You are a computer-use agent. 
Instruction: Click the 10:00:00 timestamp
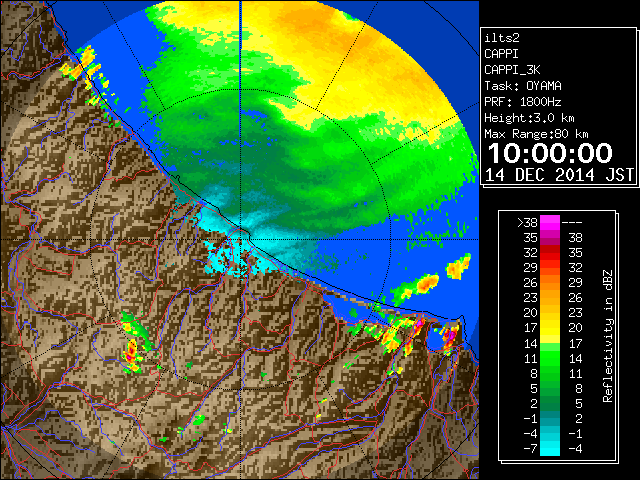tap(550, 153)
